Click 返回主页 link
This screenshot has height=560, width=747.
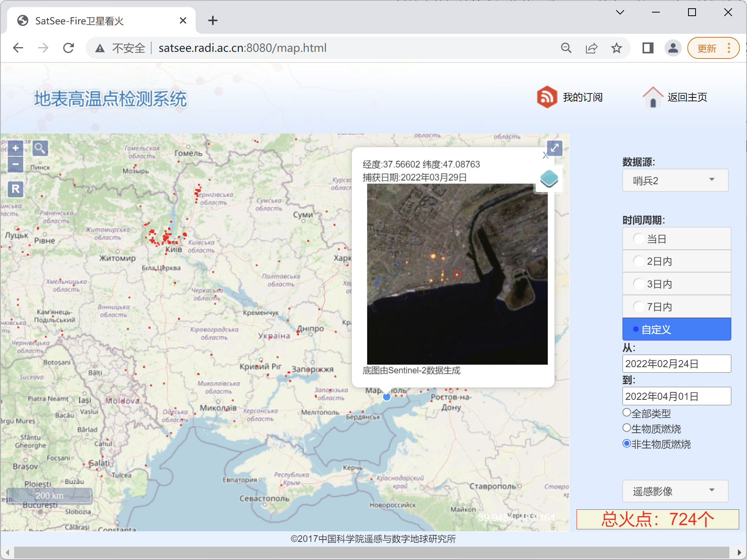tap(687, 97)
